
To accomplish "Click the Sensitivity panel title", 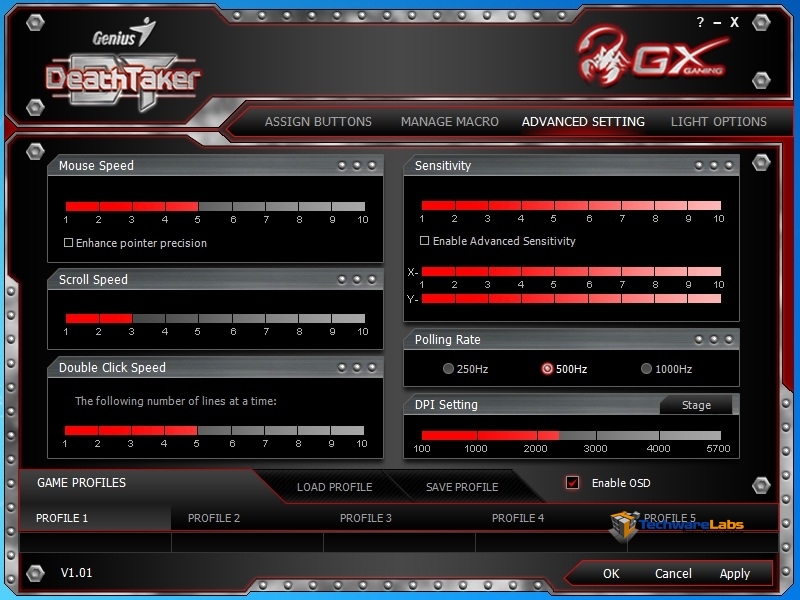I will [x=442, y=165].
